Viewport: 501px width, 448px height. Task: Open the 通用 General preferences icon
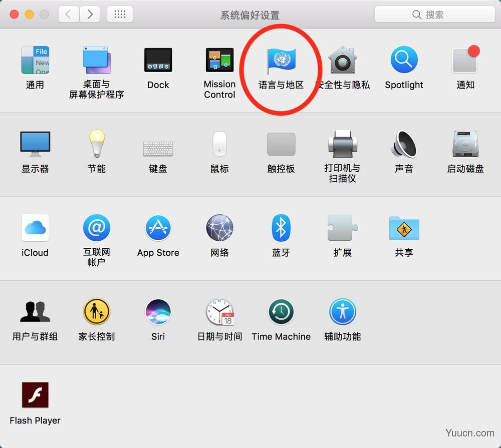pos(35,60)
